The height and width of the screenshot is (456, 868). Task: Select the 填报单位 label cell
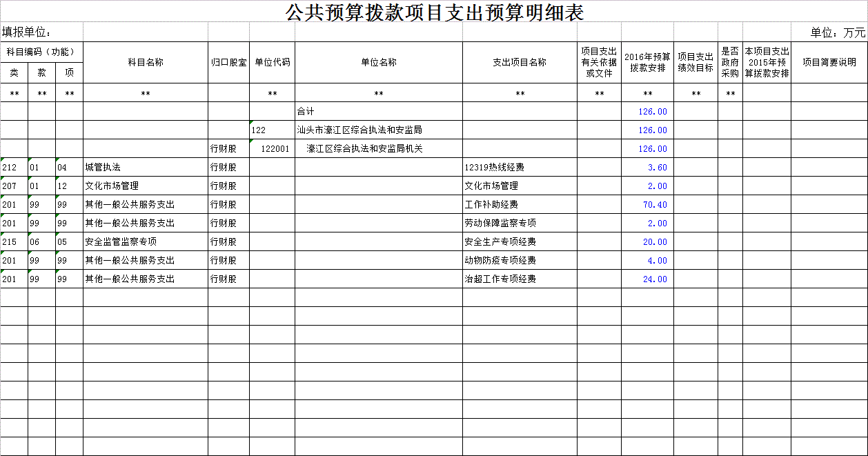(28, 32)
